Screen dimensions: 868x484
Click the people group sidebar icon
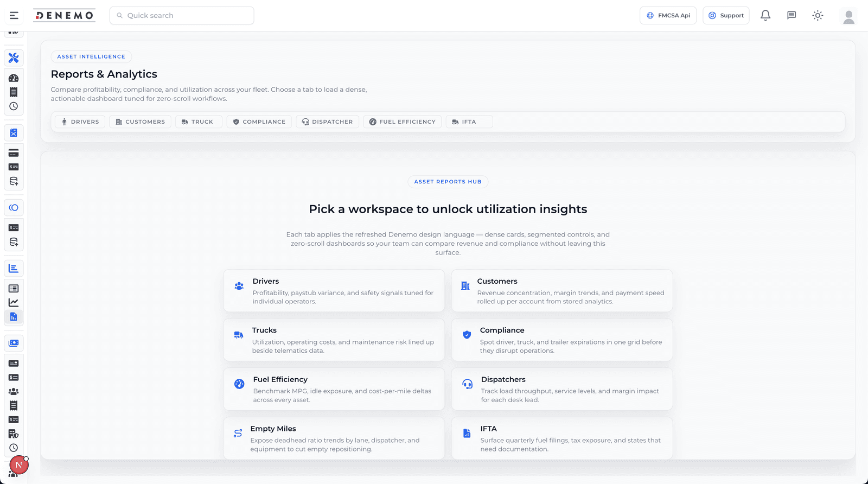pos(14,391)
